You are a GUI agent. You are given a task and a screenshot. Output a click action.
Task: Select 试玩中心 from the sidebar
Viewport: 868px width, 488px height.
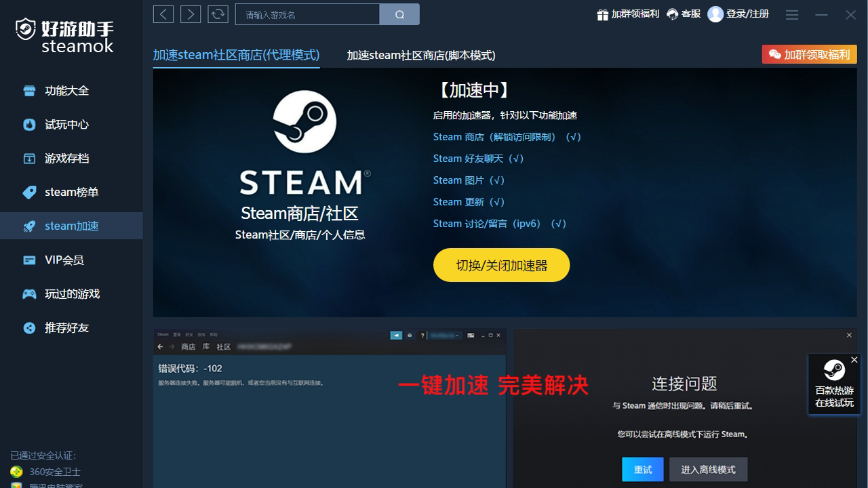[62, 124]
